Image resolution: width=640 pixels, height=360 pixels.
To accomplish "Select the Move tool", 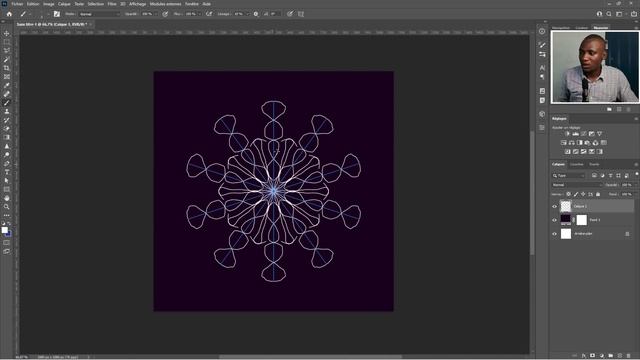I will [x=7, y=33].
